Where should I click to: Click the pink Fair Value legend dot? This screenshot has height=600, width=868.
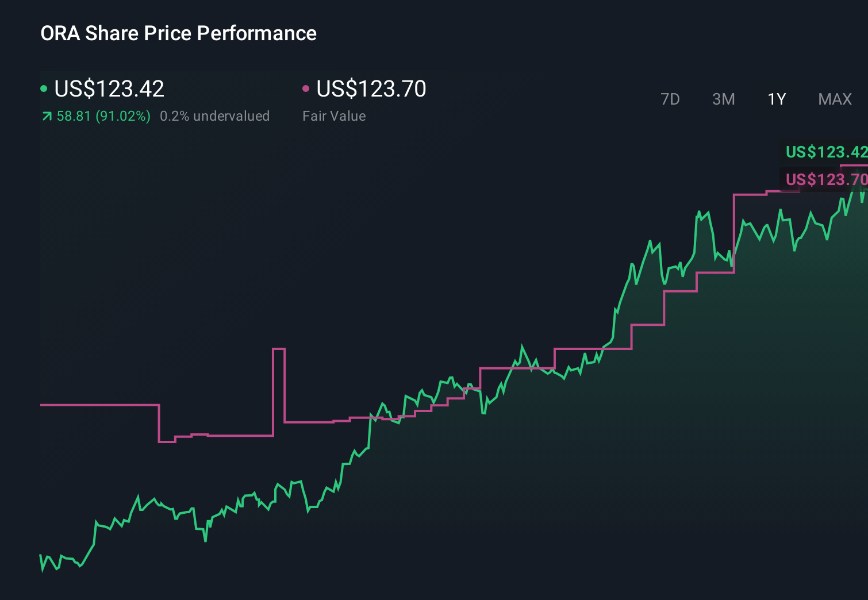point(306,89)
